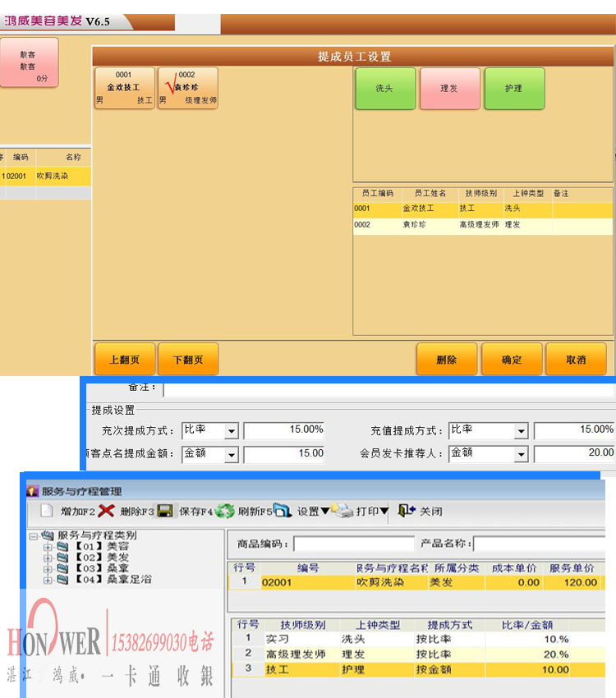
Task: Click the 服务单价 120.00 cell
Action: pos(572,582)
